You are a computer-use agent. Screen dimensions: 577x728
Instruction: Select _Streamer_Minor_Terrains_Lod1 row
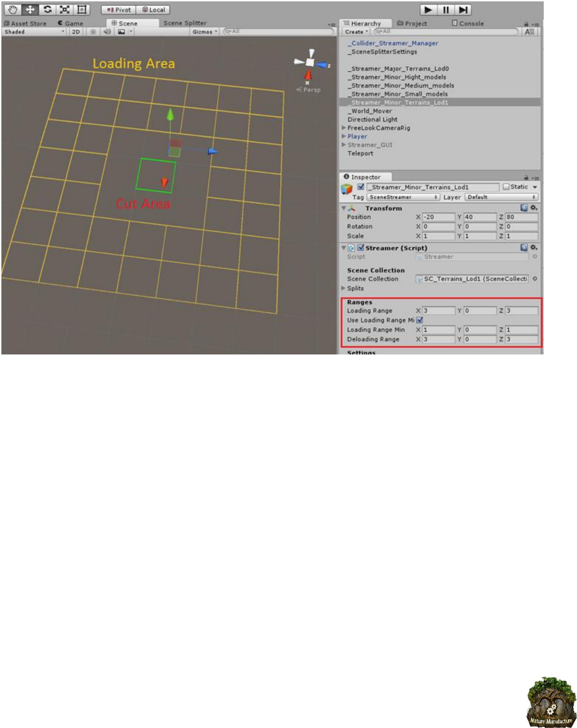pyautogui.click(x=440, y=103)
